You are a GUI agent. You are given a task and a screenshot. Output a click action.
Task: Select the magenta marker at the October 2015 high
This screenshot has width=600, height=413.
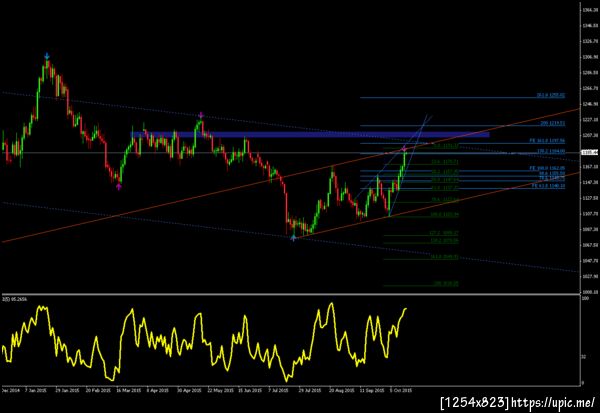[404, 148]
